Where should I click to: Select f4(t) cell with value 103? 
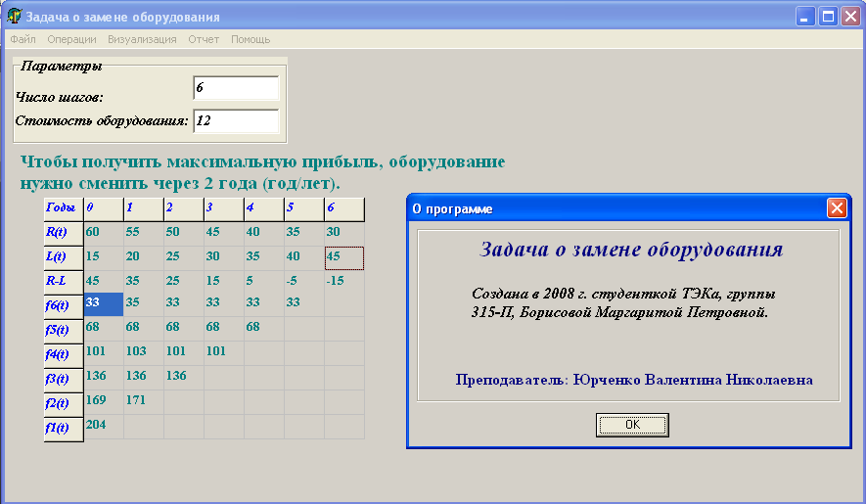point(144,353)
